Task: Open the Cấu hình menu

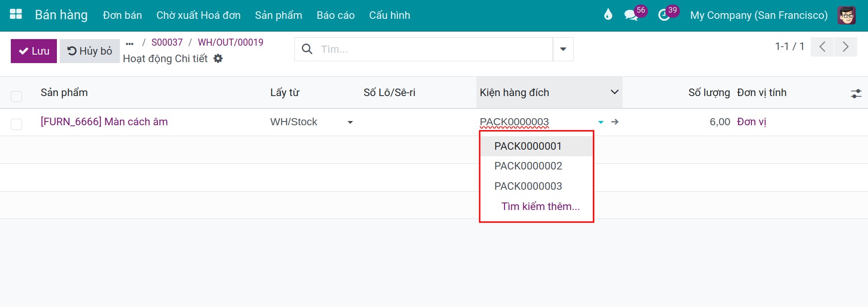Action: pyautogui.click(x=389, y=15)
